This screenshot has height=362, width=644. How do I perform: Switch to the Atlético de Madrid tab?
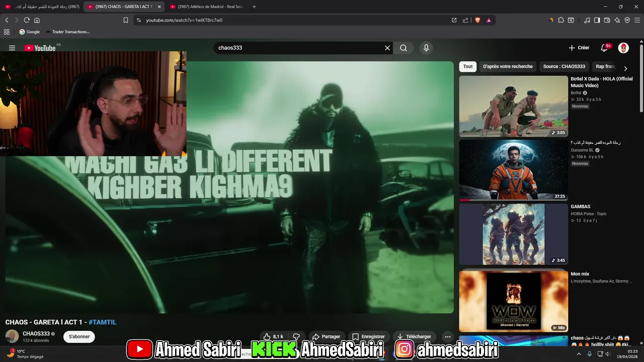click(206, 7)
